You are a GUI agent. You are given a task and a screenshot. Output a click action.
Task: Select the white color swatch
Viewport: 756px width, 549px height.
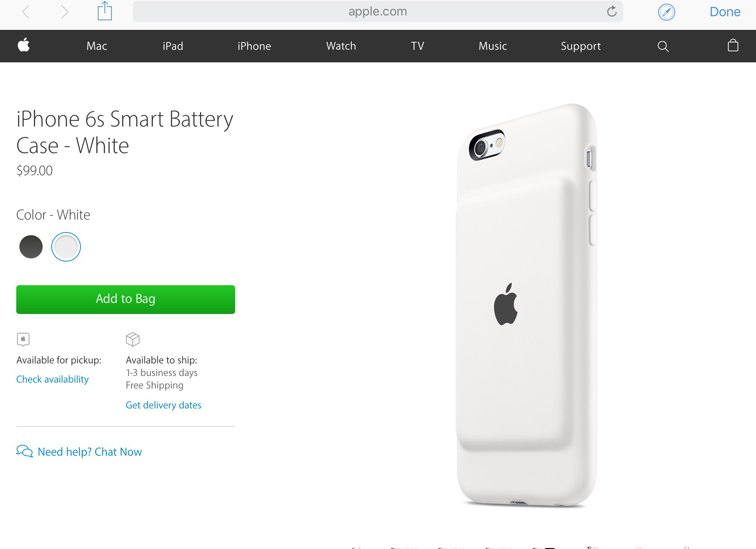66,247
